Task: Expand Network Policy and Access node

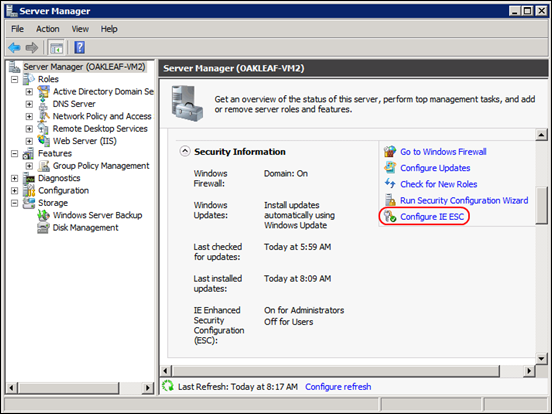Action: (29, 117)
